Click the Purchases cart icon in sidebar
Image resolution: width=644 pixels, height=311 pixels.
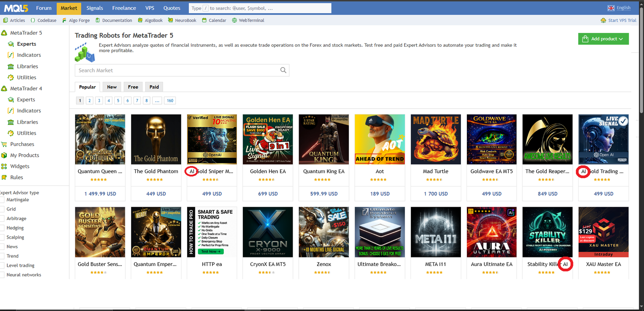pos(4,144)
